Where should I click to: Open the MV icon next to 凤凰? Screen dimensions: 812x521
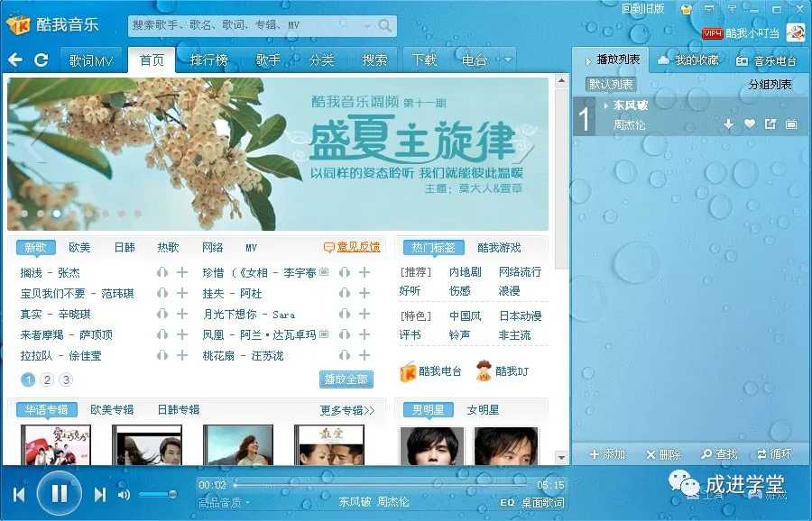[324, 334]
